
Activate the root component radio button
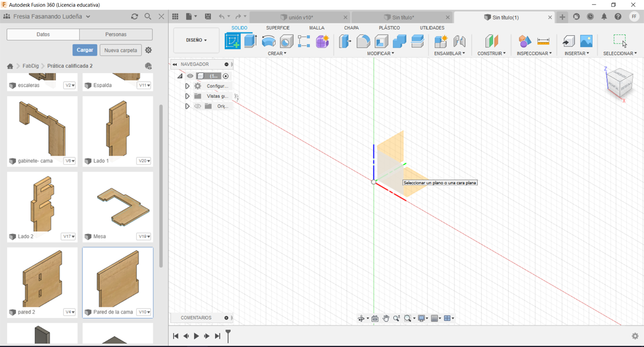pyautogui.click(x=226, y=76)
